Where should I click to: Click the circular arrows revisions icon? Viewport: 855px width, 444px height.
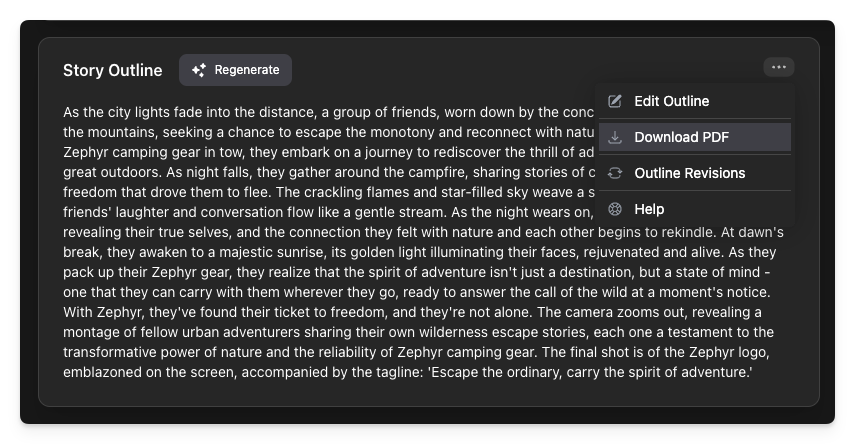click(615, 173)
